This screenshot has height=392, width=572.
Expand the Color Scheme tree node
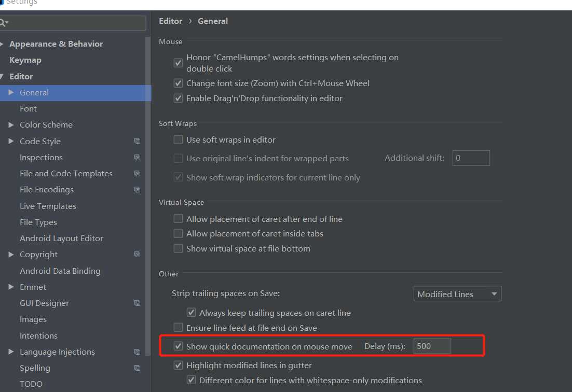pos(11,125)
